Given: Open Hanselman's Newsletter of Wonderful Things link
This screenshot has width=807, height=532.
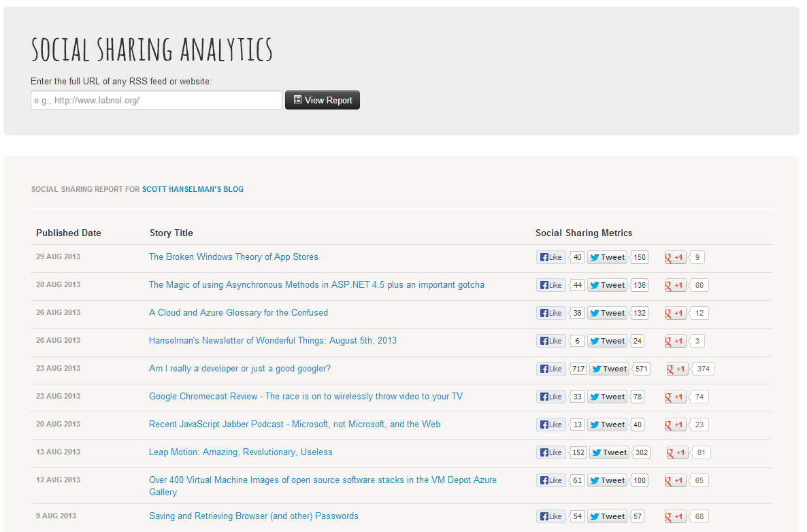Looking at the screenshot, I should click(x=273, y=340).
